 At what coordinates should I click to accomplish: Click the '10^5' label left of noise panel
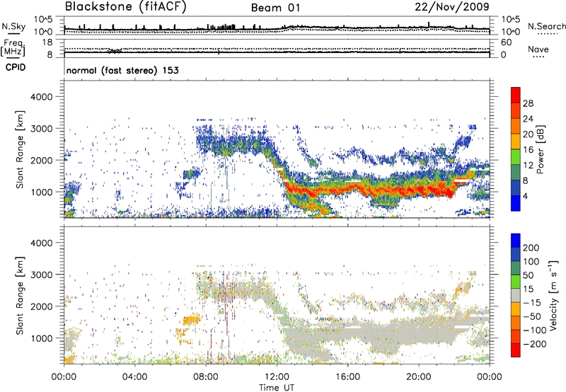[43, 20]
